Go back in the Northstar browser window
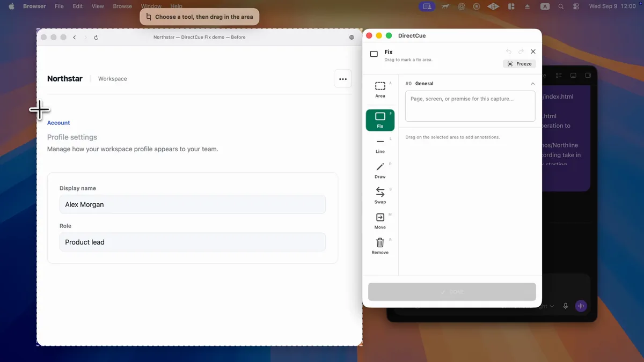644x362 pixels. (75, 38)
